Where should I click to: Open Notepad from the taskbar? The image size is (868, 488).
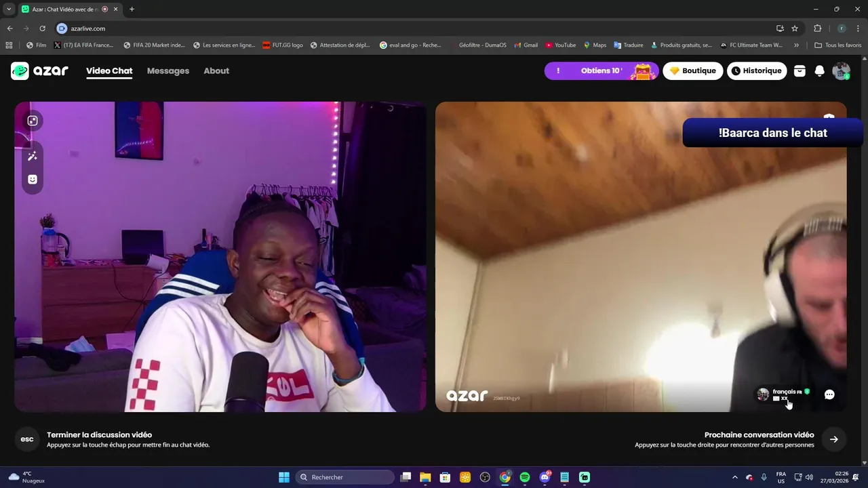pyautogui.click(x=564, y=477)
